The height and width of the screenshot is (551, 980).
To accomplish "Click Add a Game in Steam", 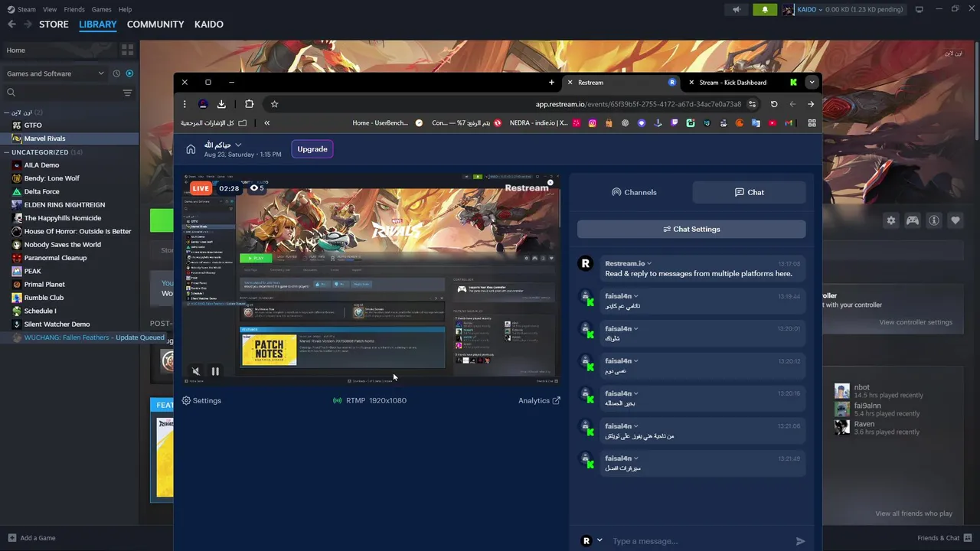I will point(31,538).
